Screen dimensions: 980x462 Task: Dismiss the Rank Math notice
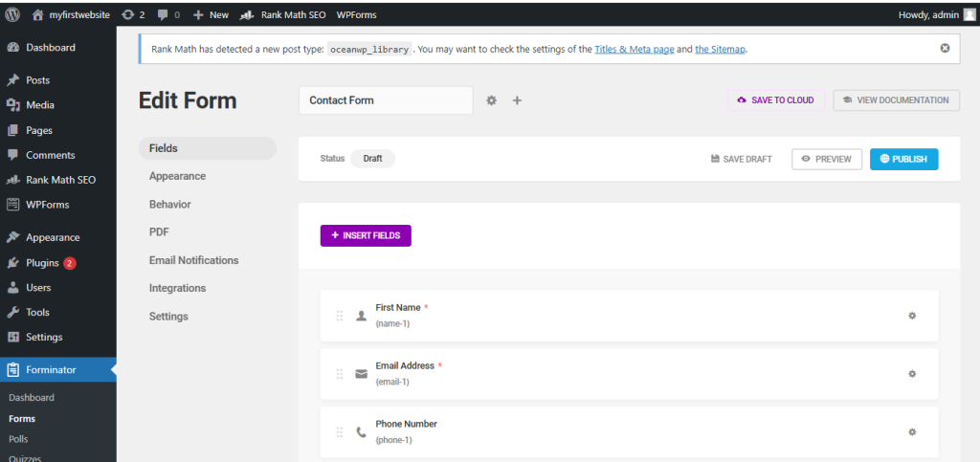tap(945, 48)
